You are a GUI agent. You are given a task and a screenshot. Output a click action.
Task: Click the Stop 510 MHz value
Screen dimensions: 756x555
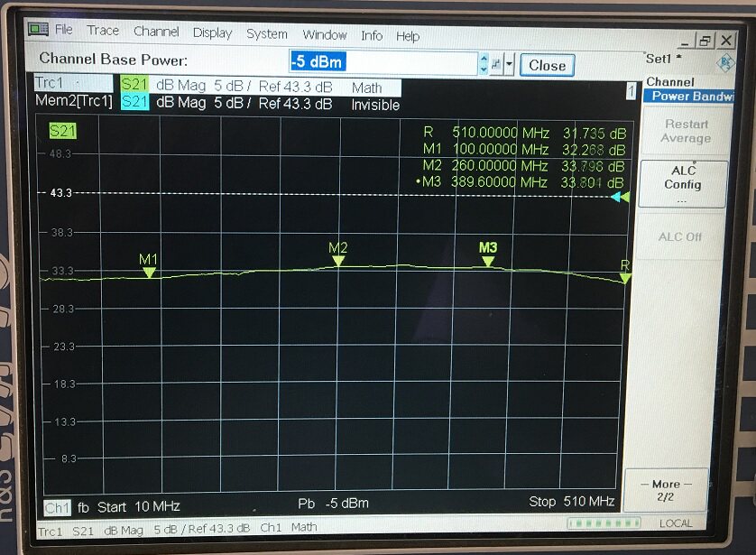pos(571,502)
